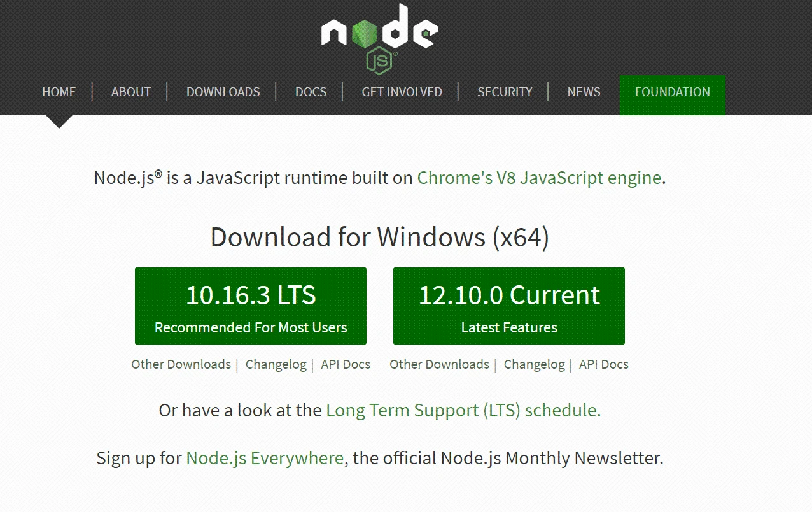View the Changelog for the Current release
The height and width of the screenshot is (512, 812).
point(535,364)
